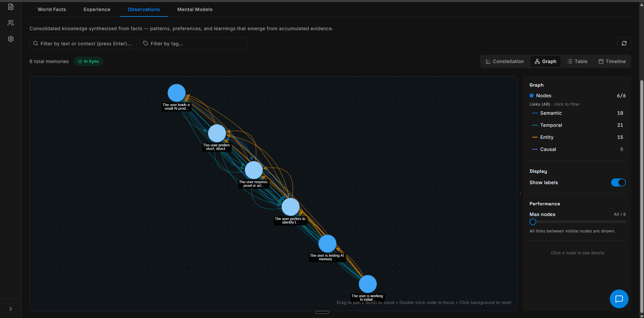Switch to Constellation view
This screenshot has height=318, width=644.
[x=505, y=61]
